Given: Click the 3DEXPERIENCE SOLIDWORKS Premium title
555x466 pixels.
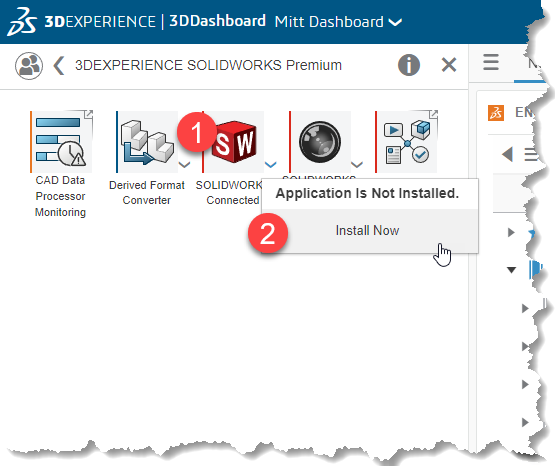Looking at the screenshot, I should [208, 65].
